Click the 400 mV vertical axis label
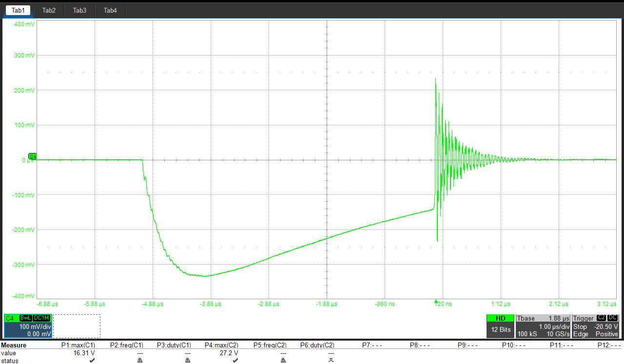The height and width of the screenshot is (364, 624). point(24,24)
